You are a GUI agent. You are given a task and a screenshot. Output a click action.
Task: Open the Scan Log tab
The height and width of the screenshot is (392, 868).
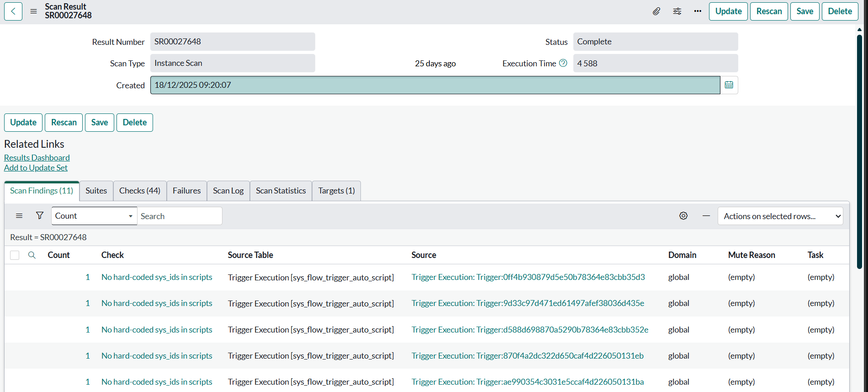click(x=228, y=191)
